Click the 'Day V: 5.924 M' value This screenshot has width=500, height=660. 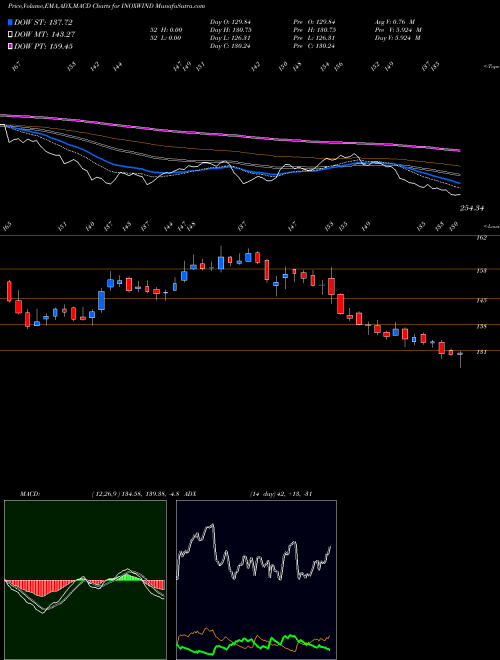[x=398, y=38]
